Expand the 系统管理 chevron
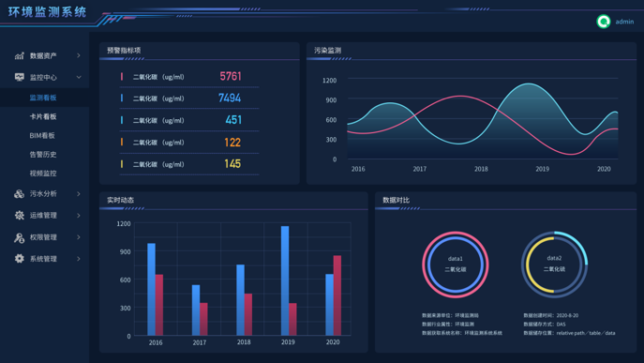This screenshot has width=644, height=363. point(79,259)
